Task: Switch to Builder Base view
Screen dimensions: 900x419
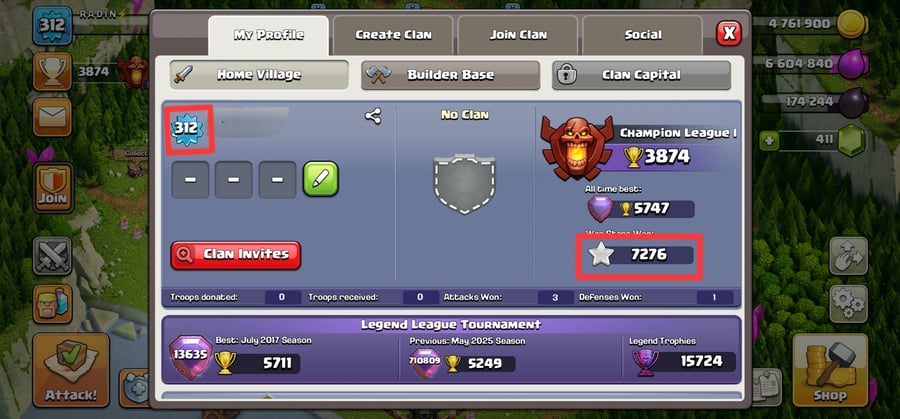Action: click(x=450, y=75)
